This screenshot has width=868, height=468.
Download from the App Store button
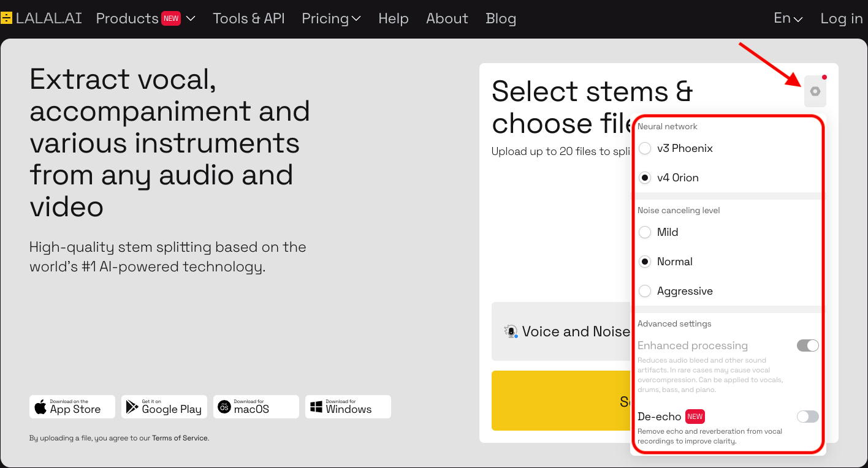tap(72, 407)
